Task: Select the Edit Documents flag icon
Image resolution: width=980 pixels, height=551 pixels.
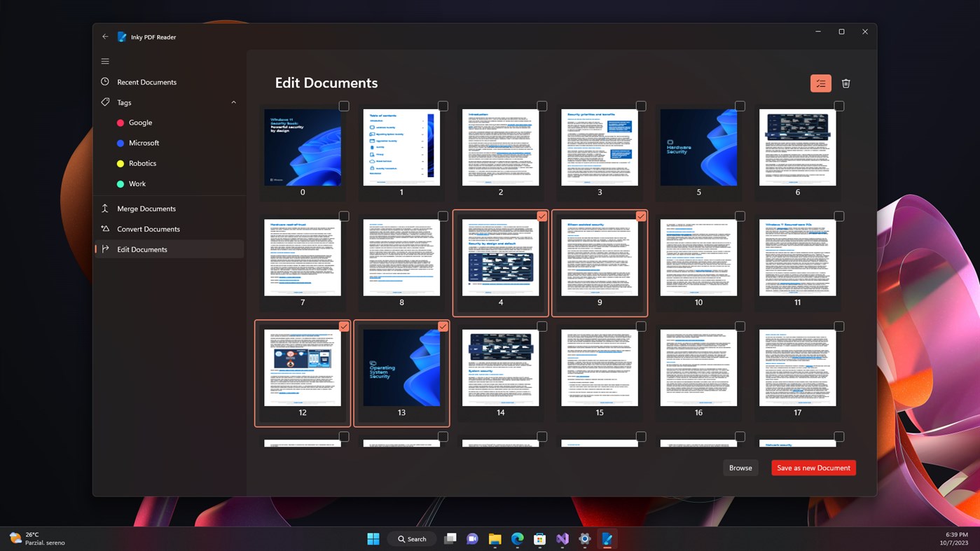Action: click(105, 249)
